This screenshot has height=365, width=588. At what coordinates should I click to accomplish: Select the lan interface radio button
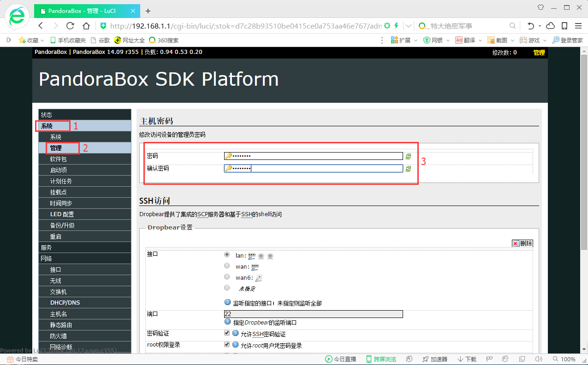tap(227, 254)
